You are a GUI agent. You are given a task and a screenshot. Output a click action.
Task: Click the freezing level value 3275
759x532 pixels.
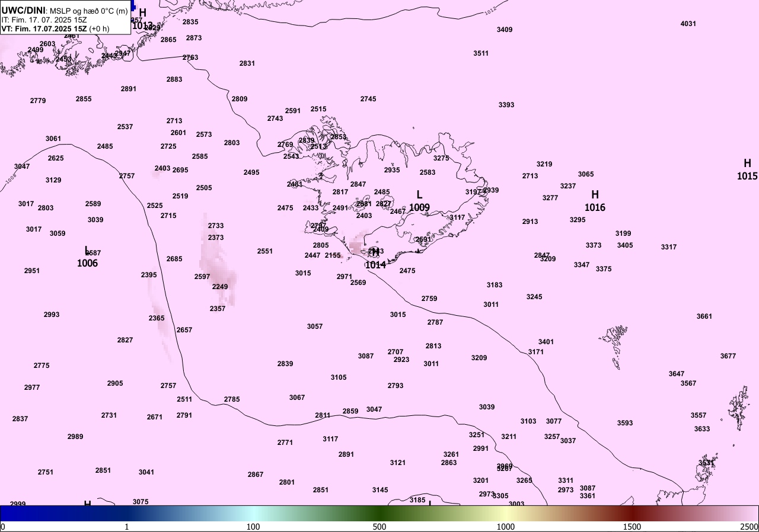(441, 158)
